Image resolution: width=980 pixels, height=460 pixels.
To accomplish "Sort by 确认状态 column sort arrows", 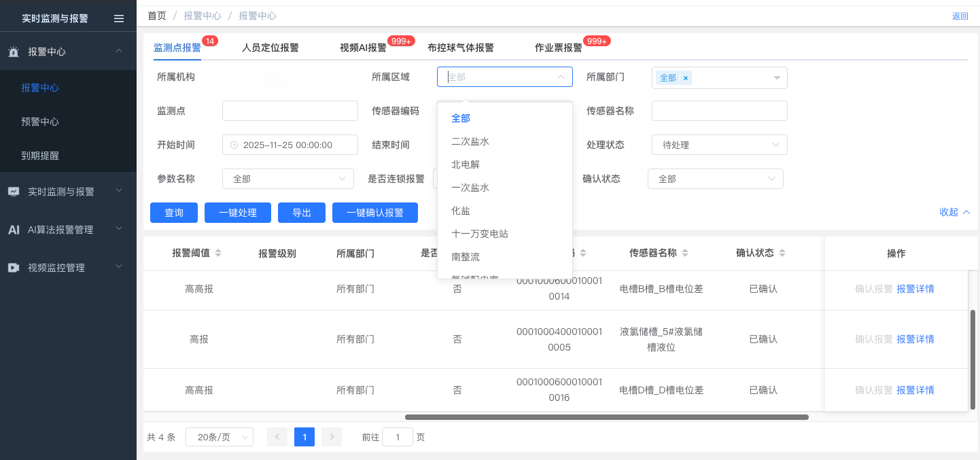I will [x=782, y=253].
